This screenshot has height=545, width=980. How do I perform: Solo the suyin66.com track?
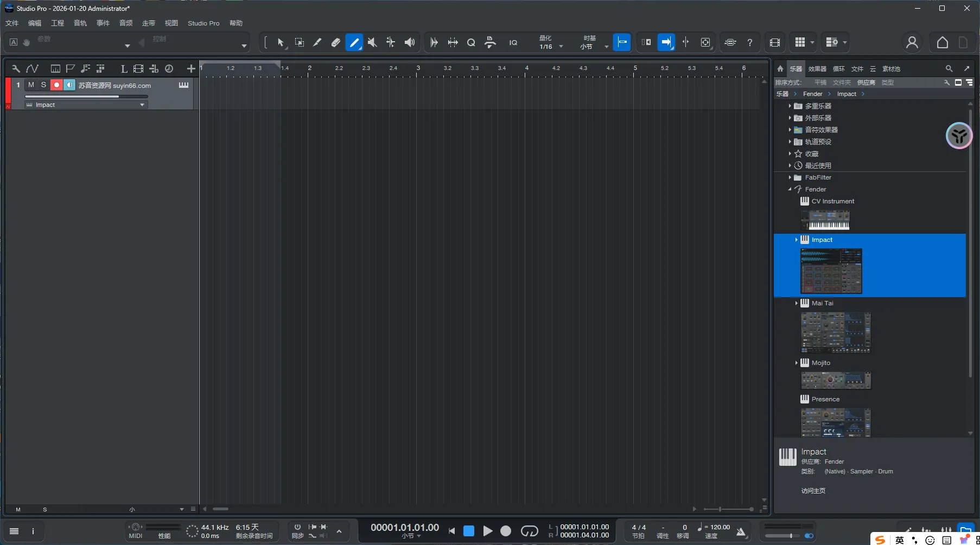click(x=43, y=85)
